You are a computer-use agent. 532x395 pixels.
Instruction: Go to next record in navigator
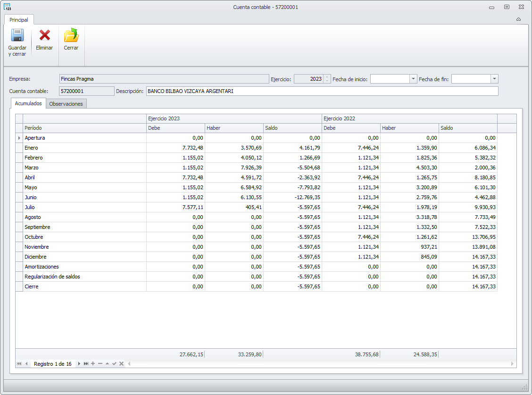click(79, 364)
